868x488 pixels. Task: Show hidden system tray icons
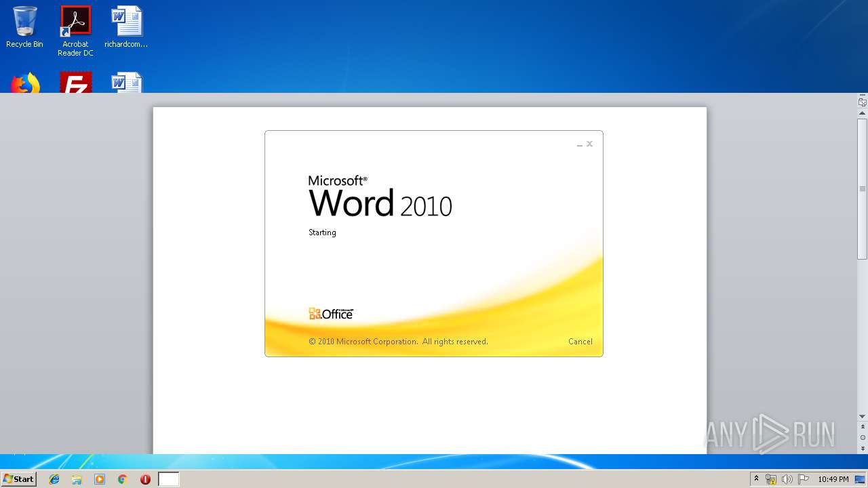757,479
